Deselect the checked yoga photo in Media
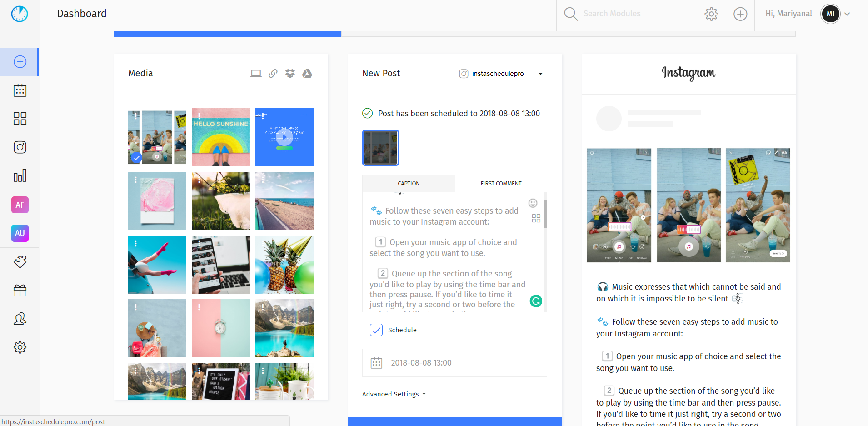Screen dimensions: 868x426 pyautogui.click(x=136, y=157)
